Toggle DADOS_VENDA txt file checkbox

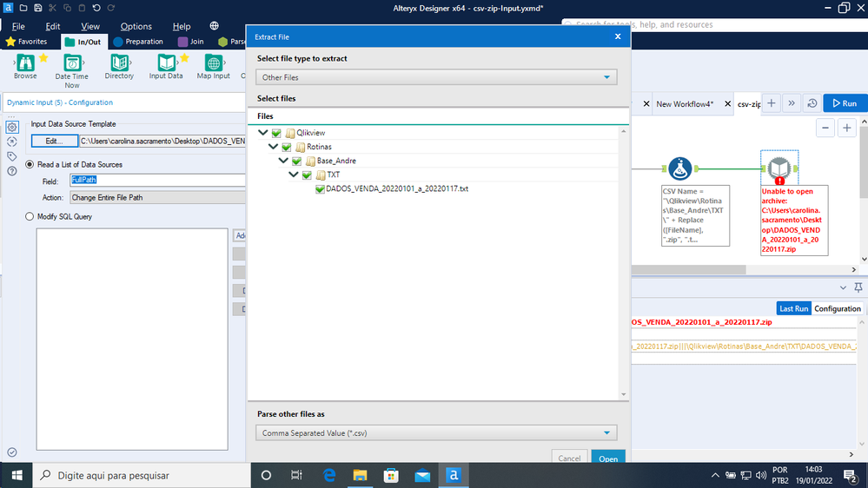[x=320, y=188]
